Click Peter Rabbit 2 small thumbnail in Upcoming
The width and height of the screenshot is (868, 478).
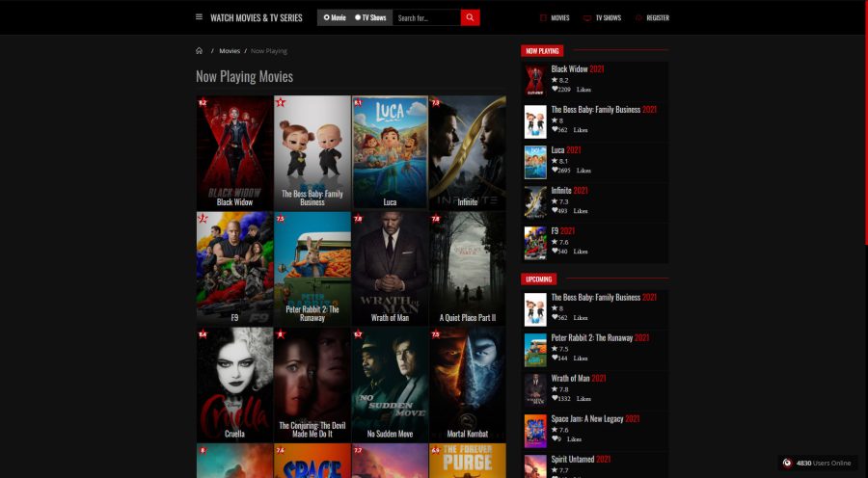pos(535,350)
